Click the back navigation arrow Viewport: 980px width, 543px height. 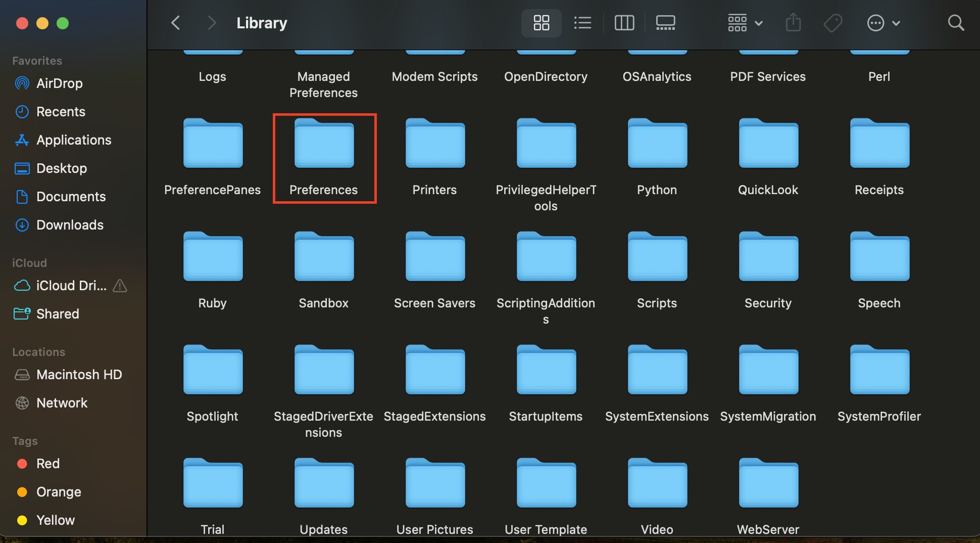[175, 23]
